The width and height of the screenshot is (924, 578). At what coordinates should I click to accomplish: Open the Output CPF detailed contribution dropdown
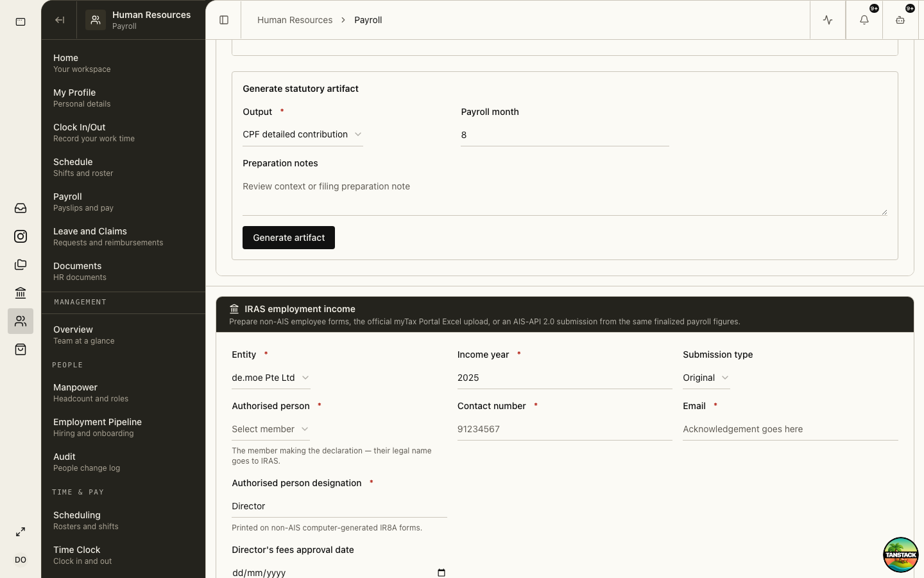[x=303, y=134]
